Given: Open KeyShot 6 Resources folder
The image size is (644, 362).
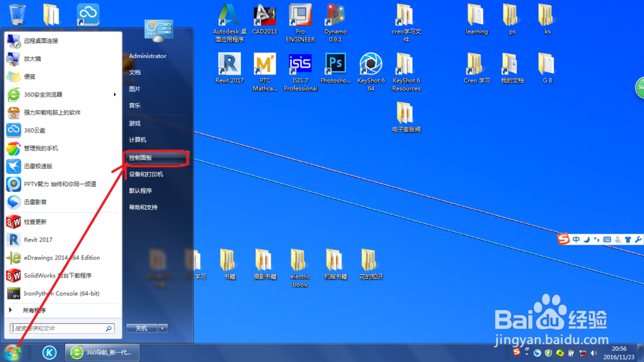Looking at the screenshot, I should point(406,72).
